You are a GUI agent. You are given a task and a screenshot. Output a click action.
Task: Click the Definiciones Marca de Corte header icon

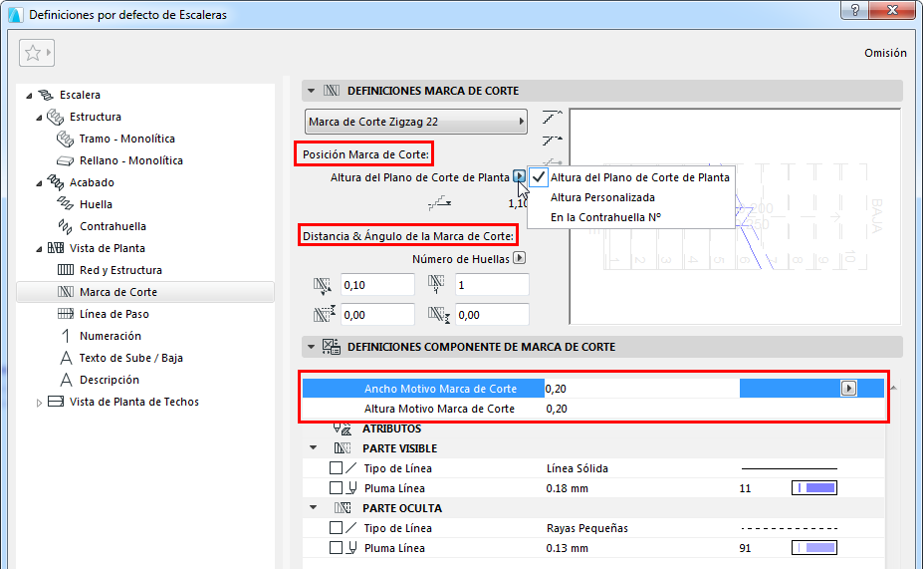click(332, 91)
